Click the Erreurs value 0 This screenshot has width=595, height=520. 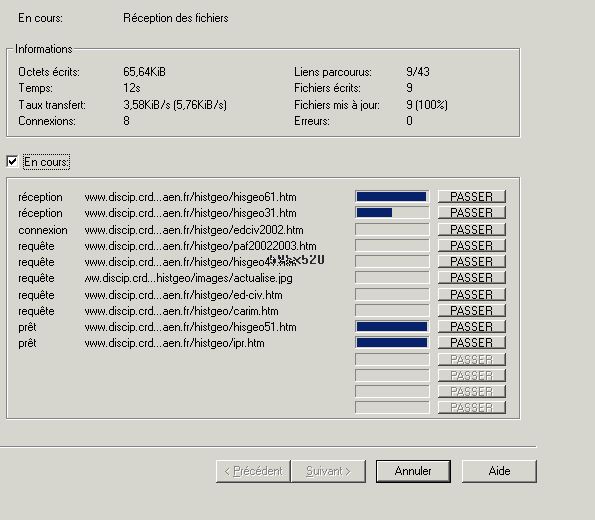tap(409, 121)
